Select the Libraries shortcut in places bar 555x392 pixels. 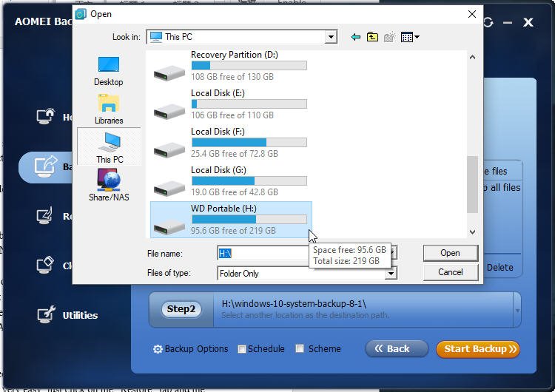(109, 109)
